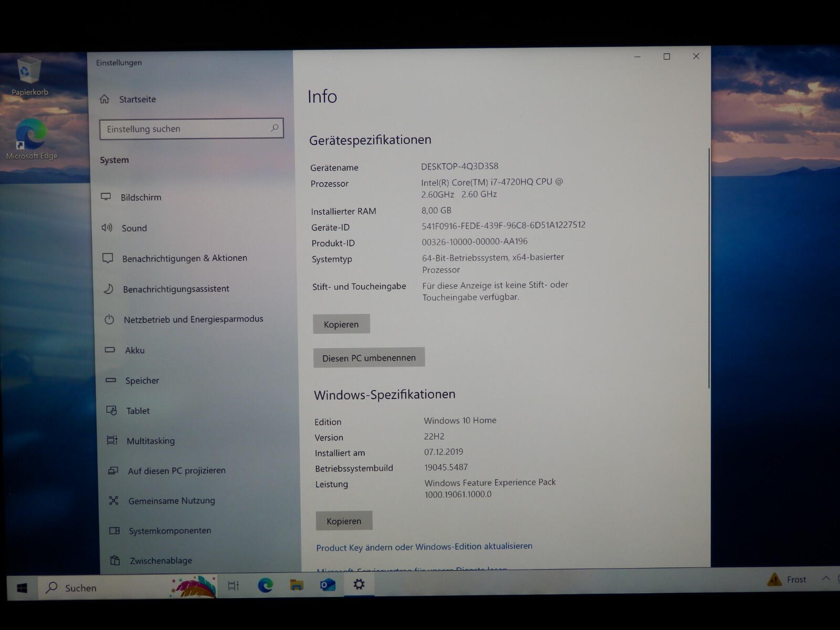Click the Edition value Windows 10 Home

[x=460, y=420]
